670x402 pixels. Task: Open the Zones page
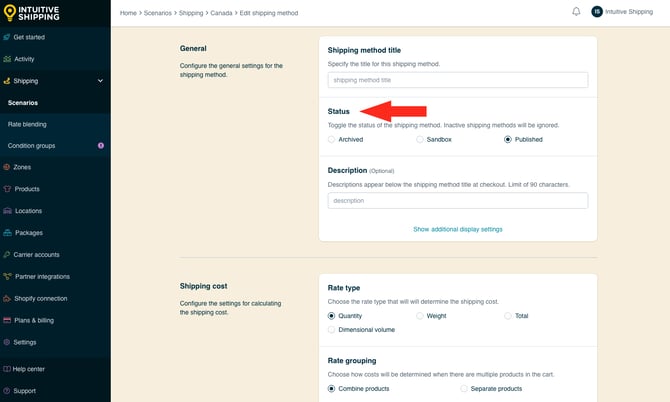[22, 167]
